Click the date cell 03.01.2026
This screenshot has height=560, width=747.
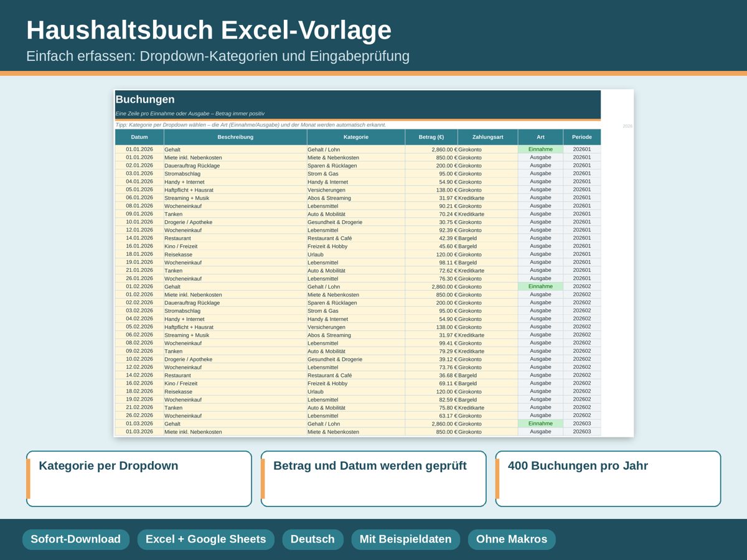[139, 174]
